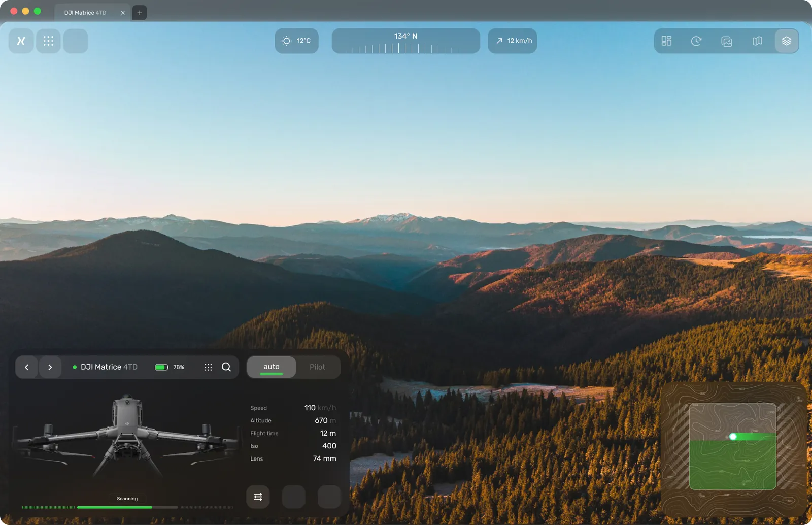Click the green position marker on minimap
The image size is (812, 525).
coord(733,437)
